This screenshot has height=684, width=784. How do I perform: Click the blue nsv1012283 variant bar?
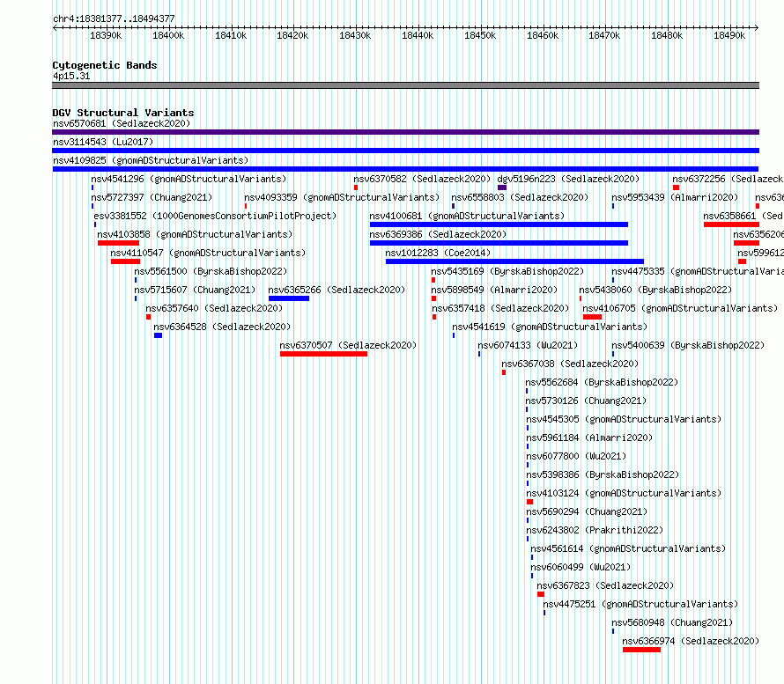tap(514, 261)
